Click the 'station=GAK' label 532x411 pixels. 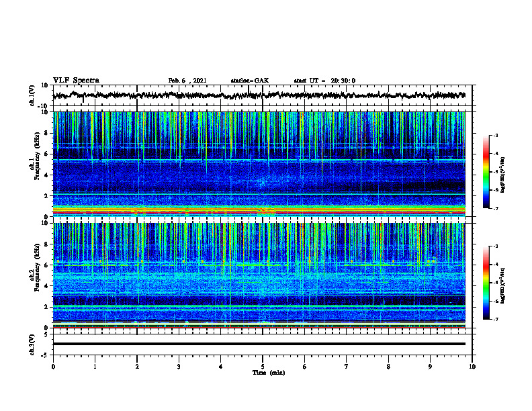[x=250, y=81]
